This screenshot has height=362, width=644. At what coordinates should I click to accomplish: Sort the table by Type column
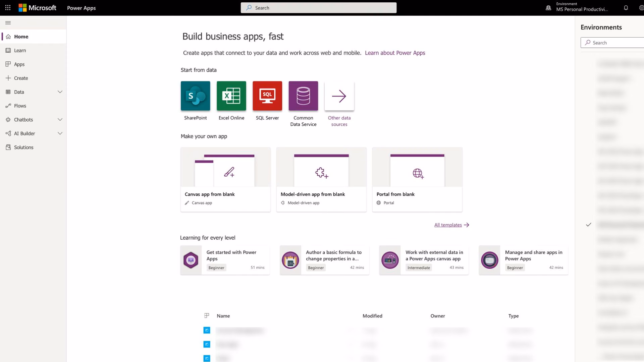[x=514, y=316]
